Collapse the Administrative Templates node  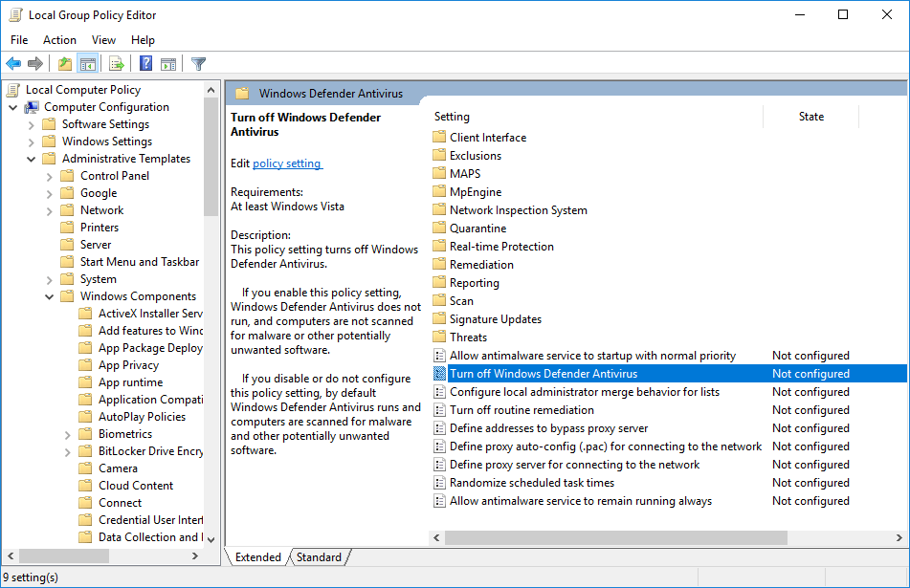31,159
